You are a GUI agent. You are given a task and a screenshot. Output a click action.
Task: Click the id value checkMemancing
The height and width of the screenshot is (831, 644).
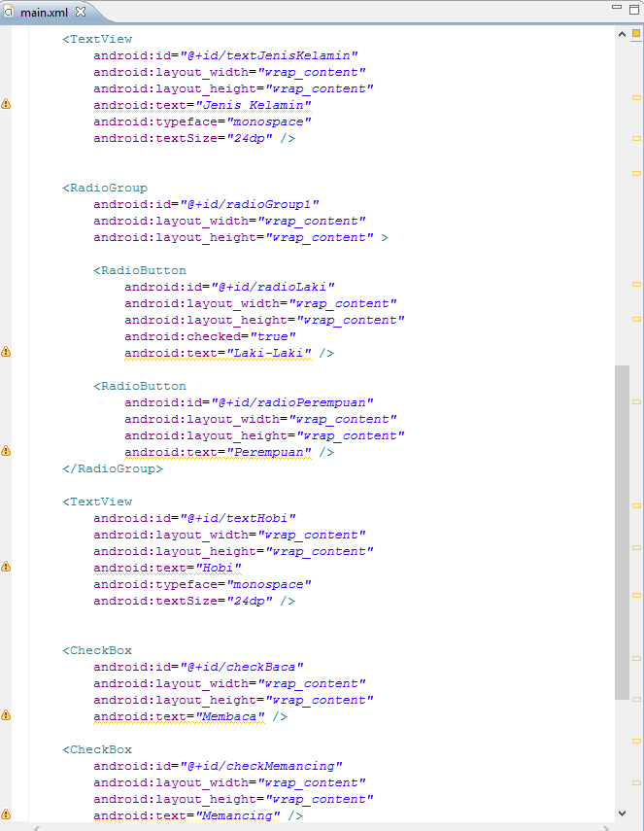click(261, 766)
